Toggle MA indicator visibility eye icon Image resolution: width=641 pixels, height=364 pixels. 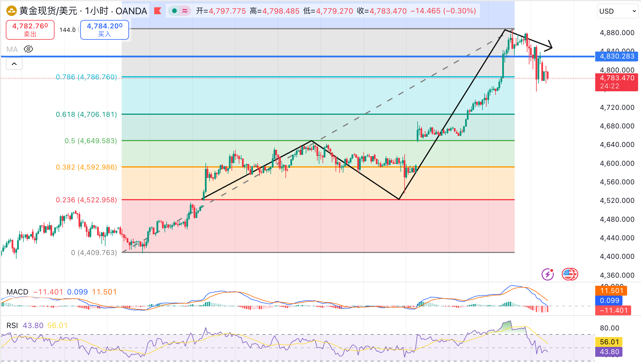(28, 49)
